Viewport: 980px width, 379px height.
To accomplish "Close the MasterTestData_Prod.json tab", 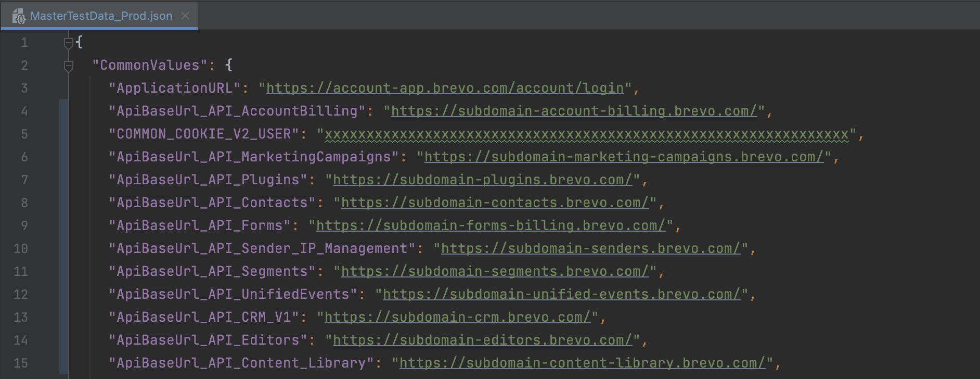I will pos(185,16).
